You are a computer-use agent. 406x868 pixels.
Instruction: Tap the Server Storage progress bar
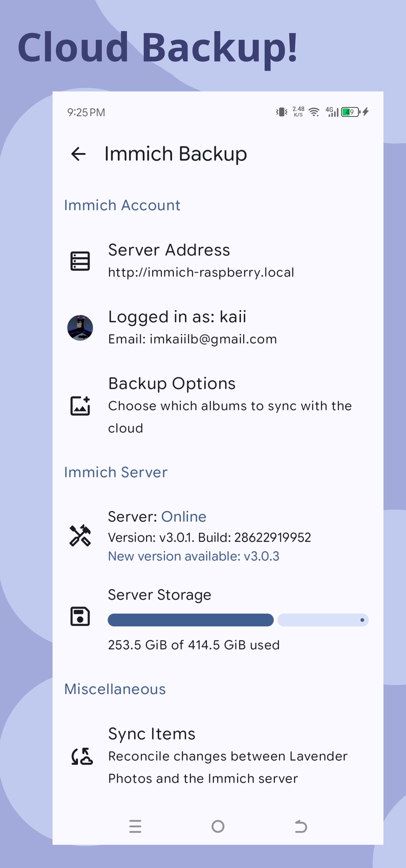pos(238,620)
